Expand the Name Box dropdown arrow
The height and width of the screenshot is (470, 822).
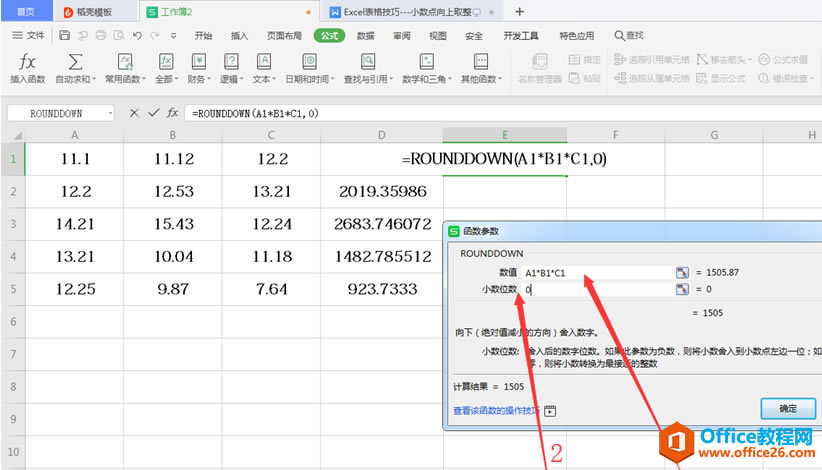click(110, 113)
